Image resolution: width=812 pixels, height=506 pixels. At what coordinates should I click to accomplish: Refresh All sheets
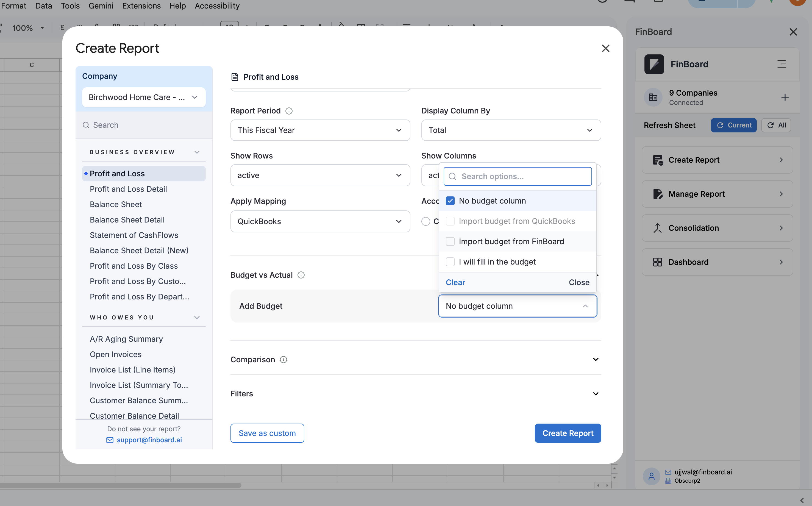coord(776,126)
